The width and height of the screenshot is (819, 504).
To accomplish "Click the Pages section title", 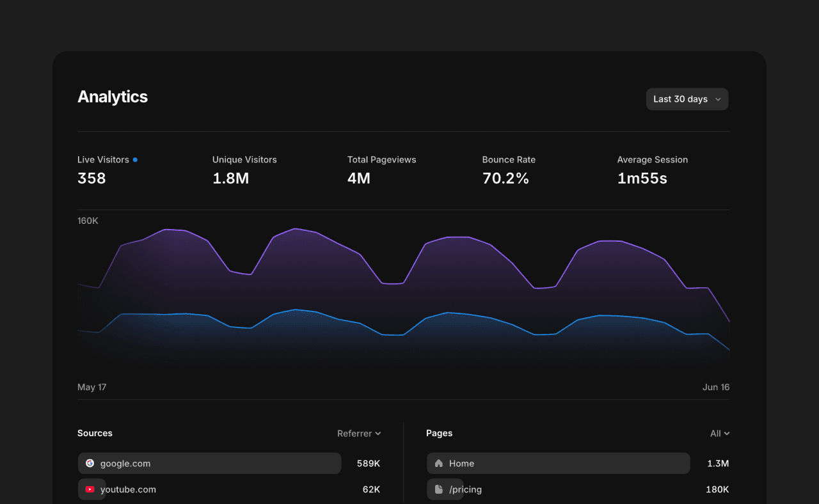I will coord(439,433).
